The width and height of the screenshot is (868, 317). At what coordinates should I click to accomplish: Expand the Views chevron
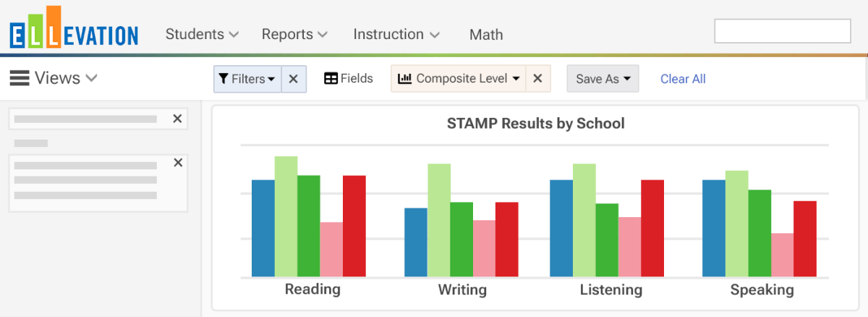coord(91,78)
